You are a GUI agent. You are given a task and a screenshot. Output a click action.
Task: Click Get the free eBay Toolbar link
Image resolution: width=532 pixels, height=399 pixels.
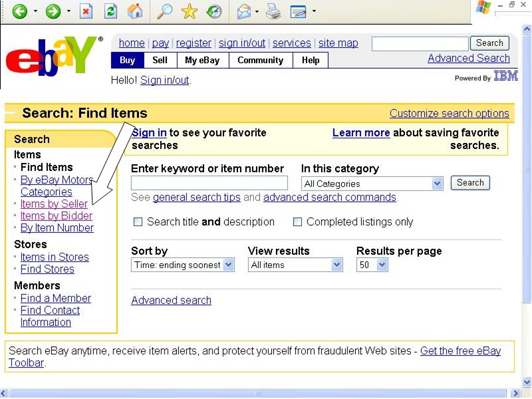coord(460,351)
